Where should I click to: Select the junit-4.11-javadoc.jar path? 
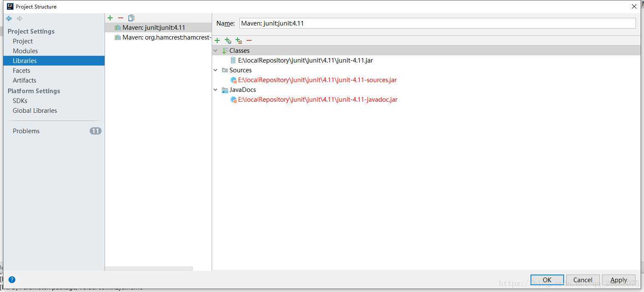coord(318,100)
